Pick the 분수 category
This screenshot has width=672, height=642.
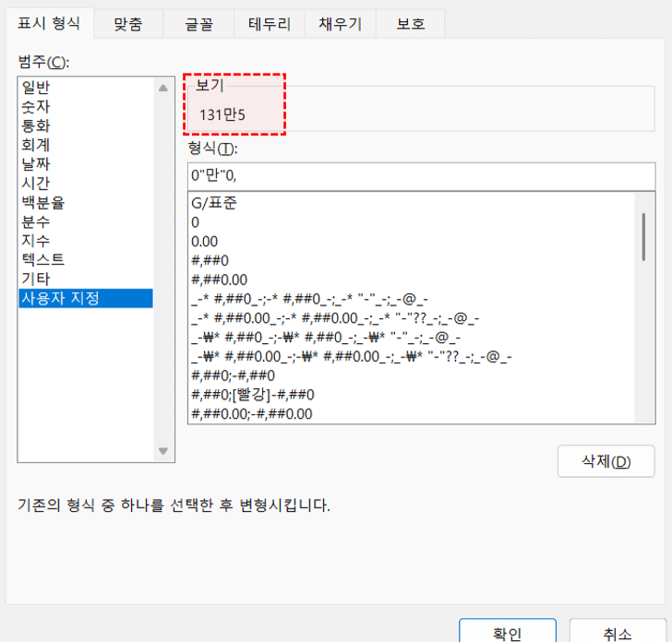coord(86,221)
